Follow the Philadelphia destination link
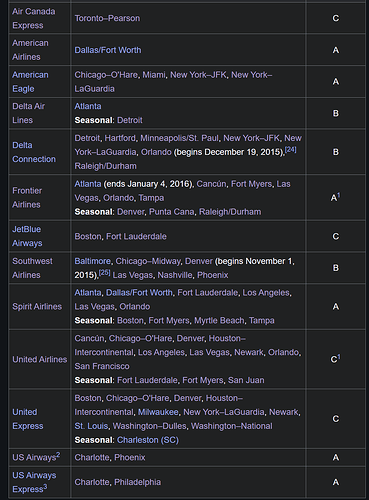 coord(137,482)
